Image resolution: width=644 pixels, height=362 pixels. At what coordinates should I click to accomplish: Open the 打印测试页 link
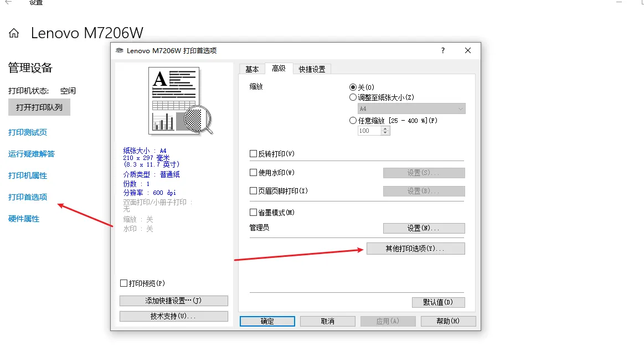28,133
